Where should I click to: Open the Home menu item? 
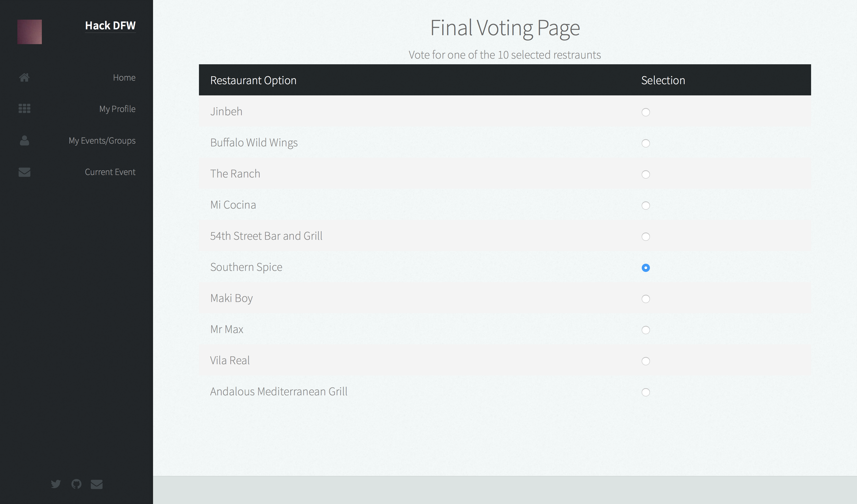(124, 78)
